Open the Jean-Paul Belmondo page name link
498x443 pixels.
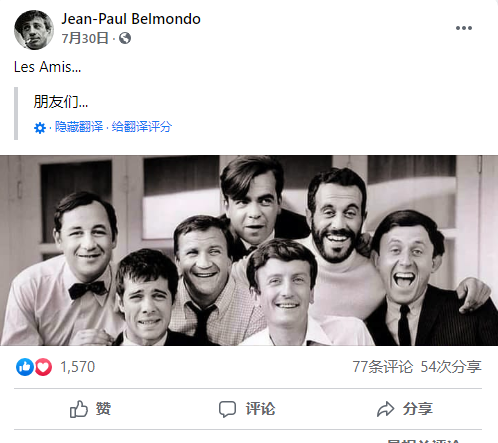(x=131, y=19)
